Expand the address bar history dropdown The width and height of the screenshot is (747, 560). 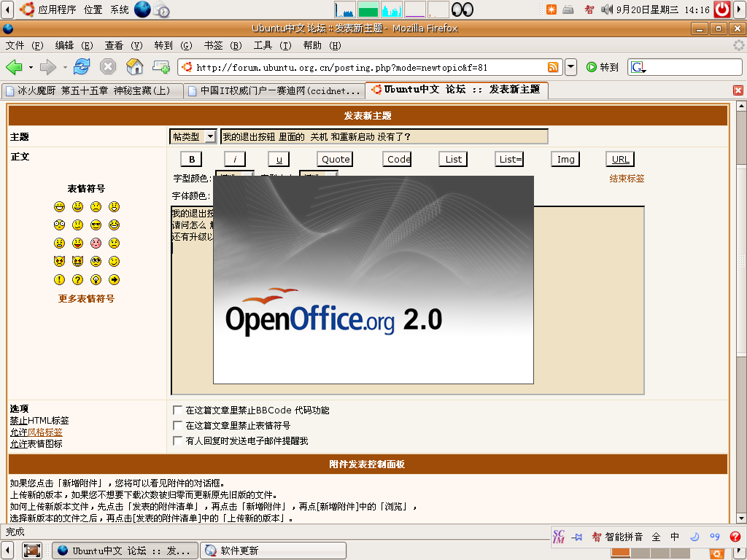(x=570, y=67)
